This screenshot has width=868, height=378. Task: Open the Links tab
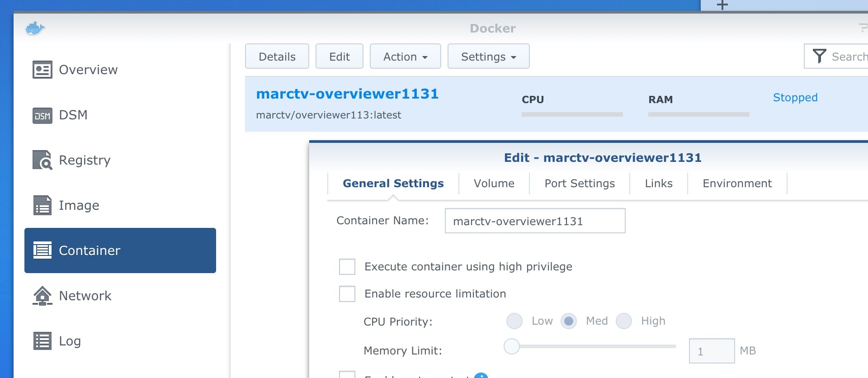click(659, 183)
